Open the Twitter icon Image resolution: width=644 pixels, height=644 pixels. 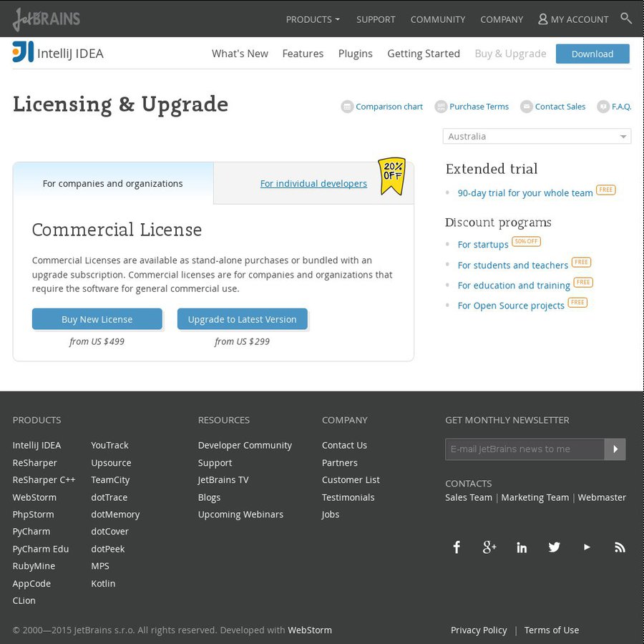coord(554,547)
